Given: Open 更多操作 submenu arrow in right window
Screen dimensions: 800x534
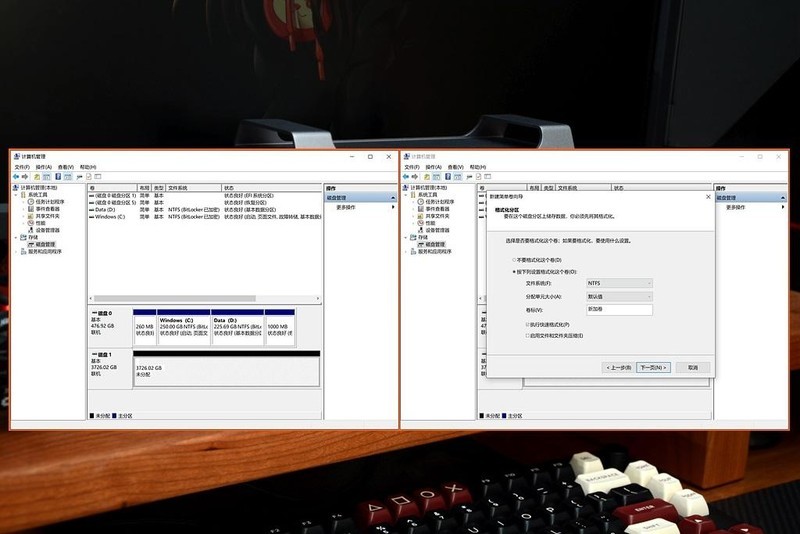Looking at the screenshot, I should click(783, 207).
